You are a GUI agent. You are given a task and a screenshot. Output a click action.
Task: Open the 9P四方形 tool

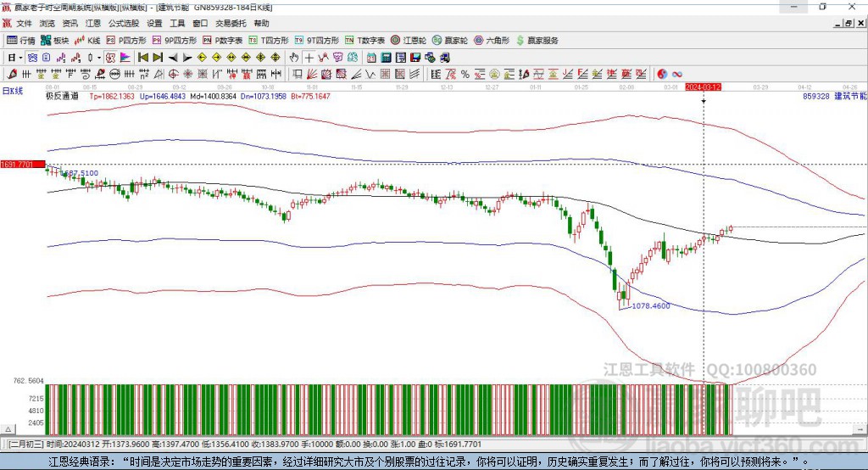175,41
